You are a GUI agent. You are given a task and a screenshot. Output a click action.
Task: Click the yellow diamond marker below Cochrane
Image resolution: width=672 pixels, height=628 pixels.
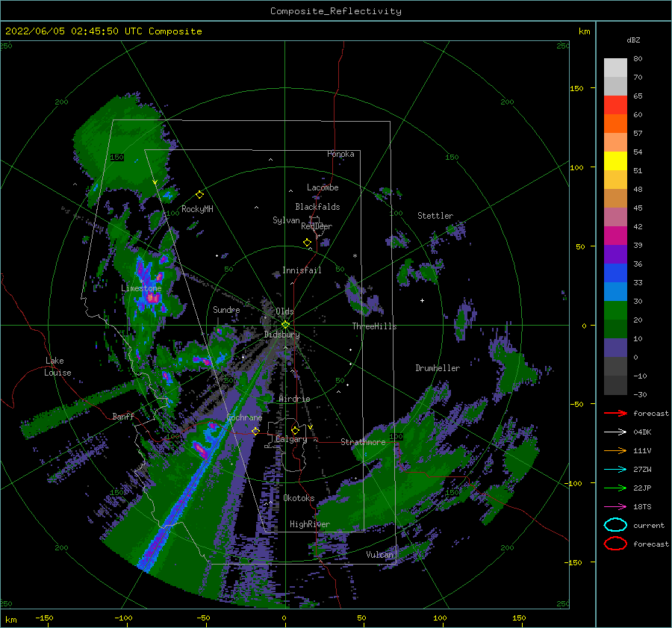(x=255, y=431)
